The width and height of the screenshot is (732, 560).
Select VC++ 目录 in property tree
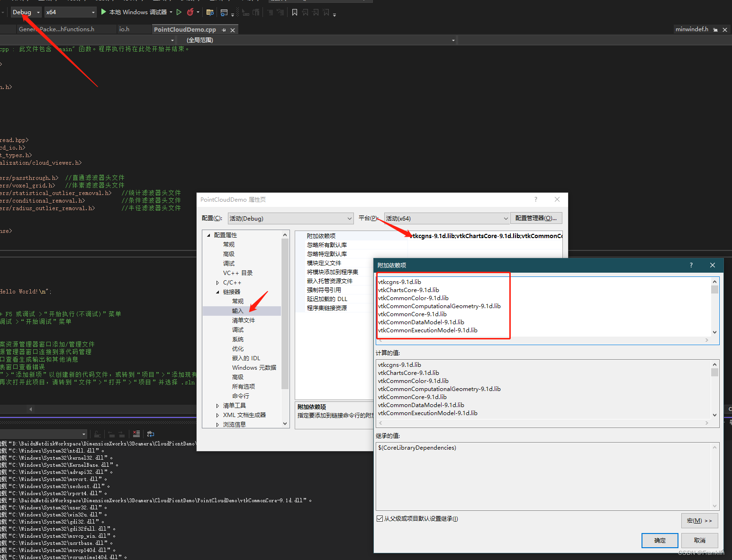click(x=238, y=273)
